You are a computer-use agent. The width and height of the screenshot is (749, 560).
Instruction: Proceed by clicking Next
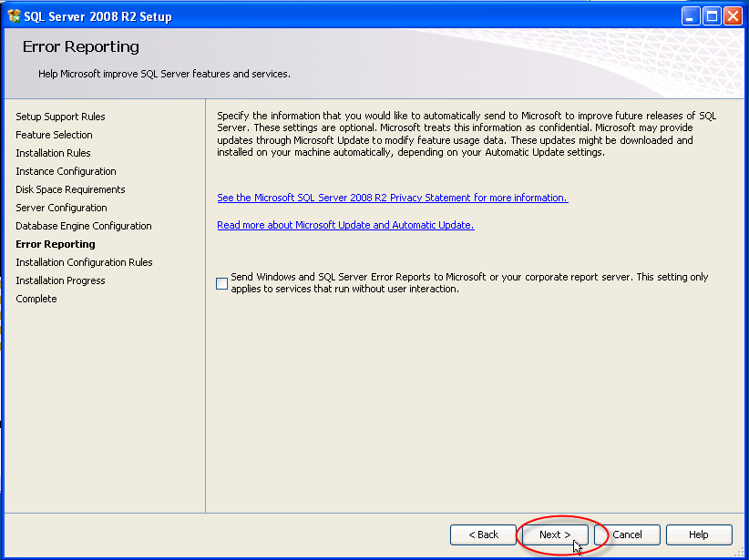(555, 535)
